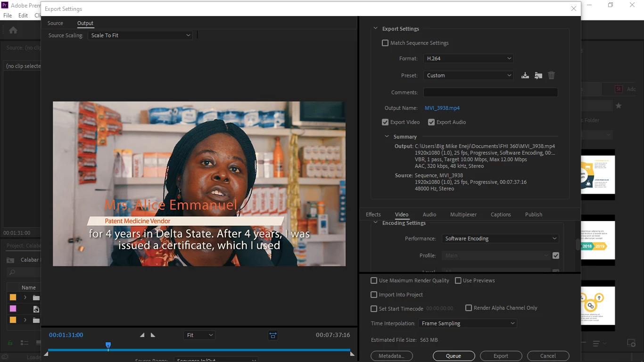Image resolution: width=644 pixels, height=362 pixels.
Task: Open the Source Scaling dropdown
Action: (x=140, y=35)
